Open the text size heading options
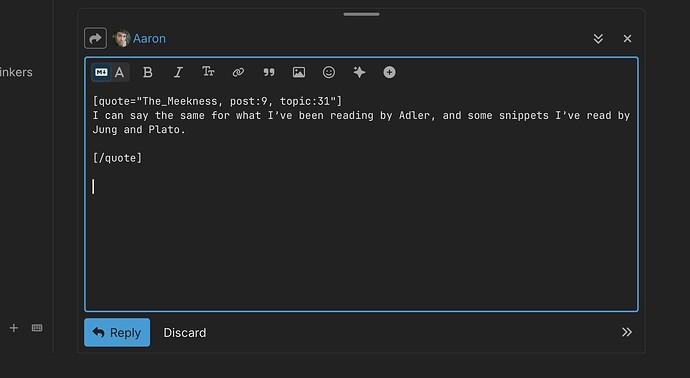The image size is (690, 378). coord(208,72)
